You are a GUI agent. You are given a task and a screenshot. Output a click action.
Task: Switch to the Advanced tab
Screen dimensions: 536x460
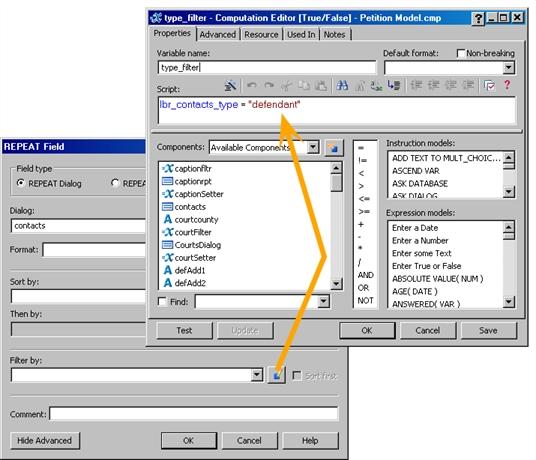[x=218, y=35]
